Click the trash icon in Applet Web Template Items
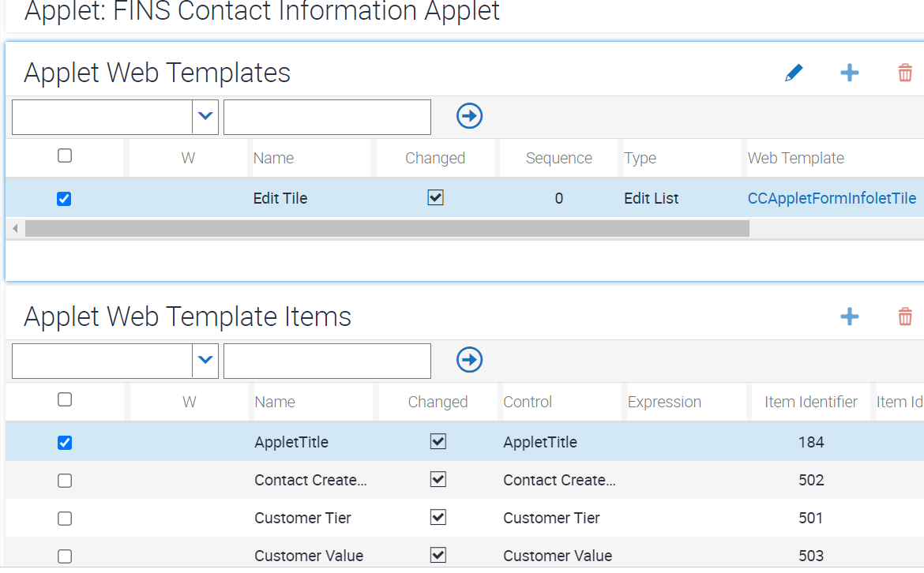This screenshot has width=924, height=573. (x=905, y=316)
